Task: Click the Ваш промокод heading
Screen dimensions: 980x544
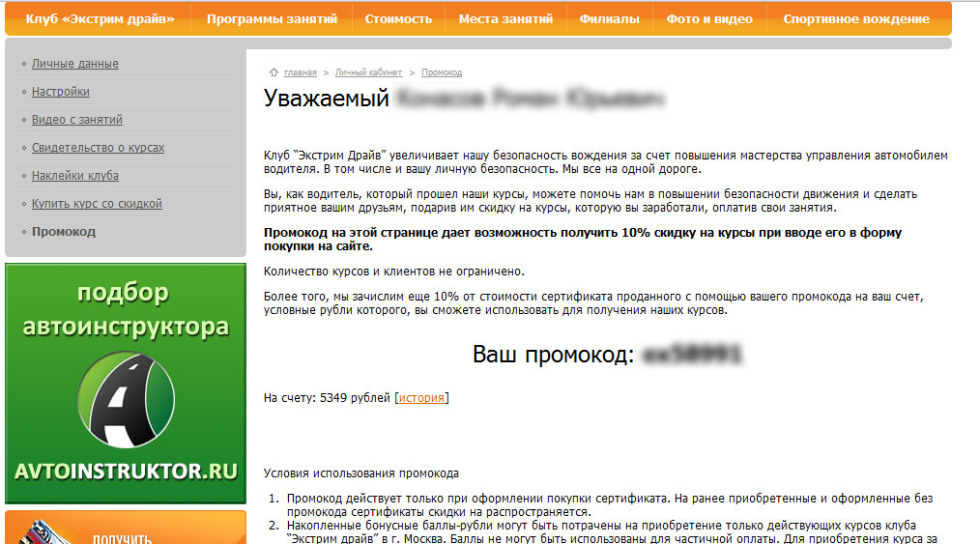Action: point(553,355)
